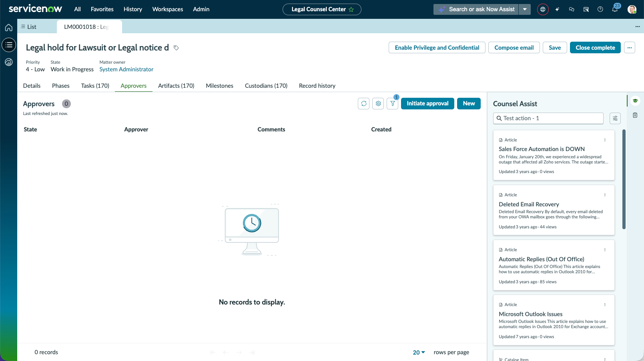
Task: Select the Approvers tab
Action: point(134,86)
